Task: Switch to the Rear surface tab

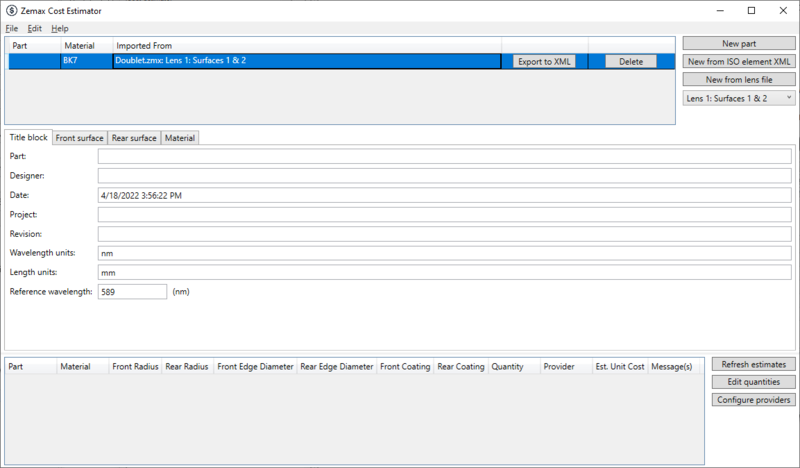Action: (134, 138)
